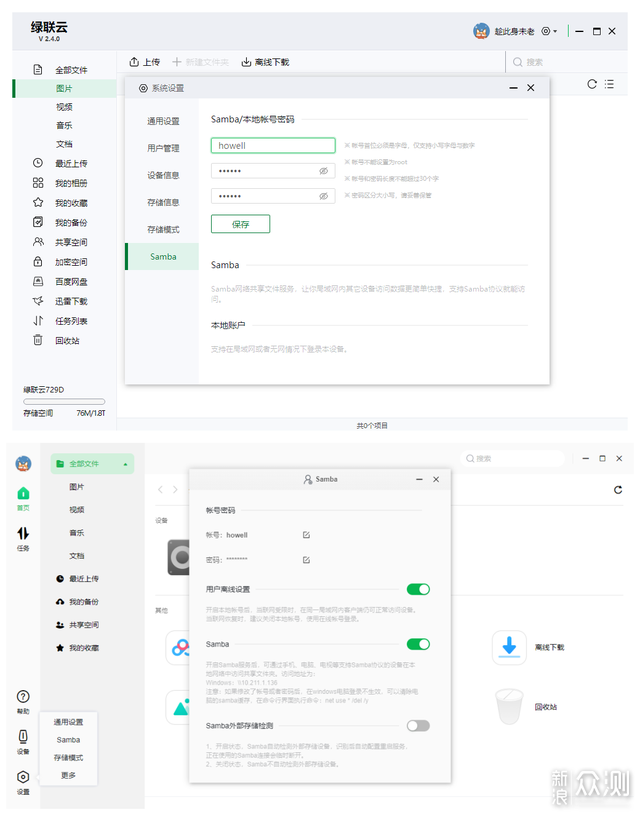
Task: Select 图片 category in top window sidebar
Action: pyautogui.click(x=64, y=88)
